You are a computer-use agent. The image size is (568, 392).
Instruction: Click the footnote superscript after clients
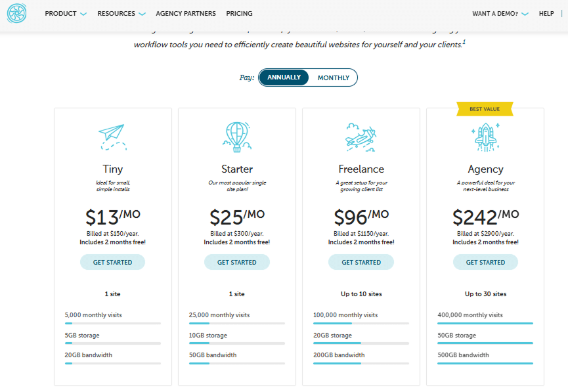tap(464, 42)
